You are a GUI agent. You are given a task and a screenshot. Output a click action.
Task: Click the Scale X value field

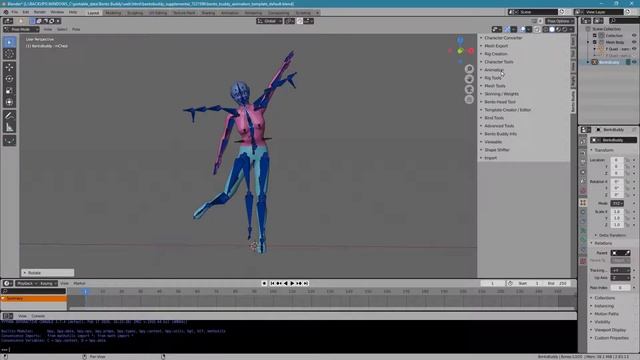click(617, 212)
